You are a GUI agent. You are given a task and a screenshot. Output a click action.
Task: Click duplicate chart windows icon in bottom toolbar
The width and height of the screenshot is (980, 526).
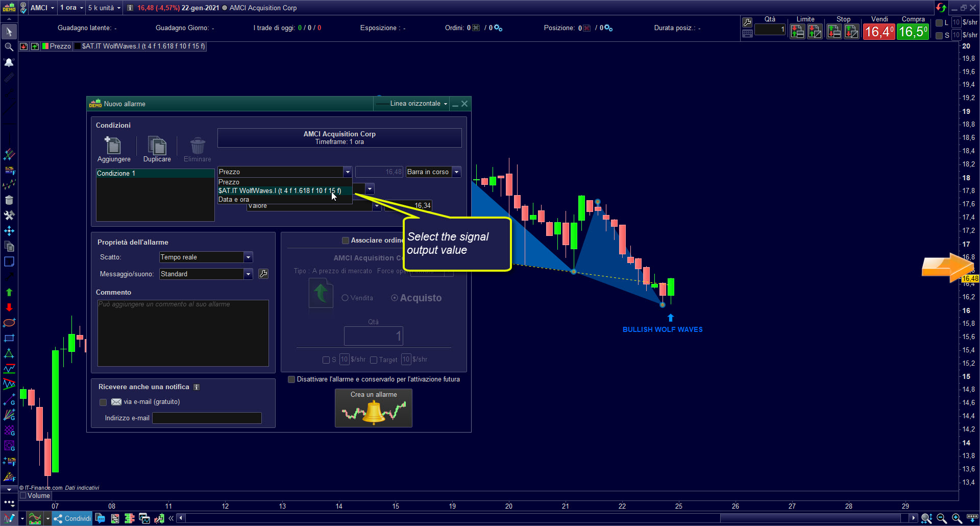point(144,518)
